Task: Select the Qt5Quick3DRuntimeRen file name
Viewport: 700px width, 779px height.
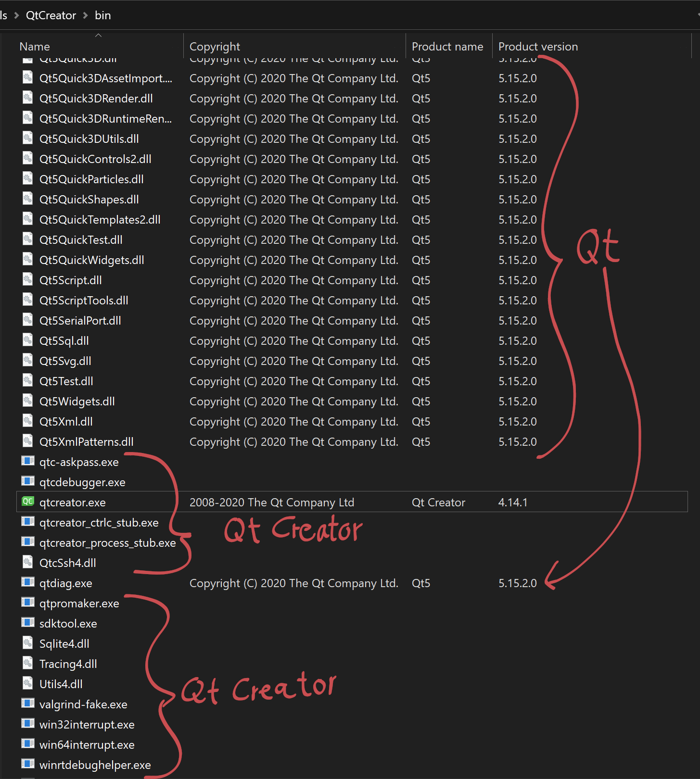Action: click(106, 118)
